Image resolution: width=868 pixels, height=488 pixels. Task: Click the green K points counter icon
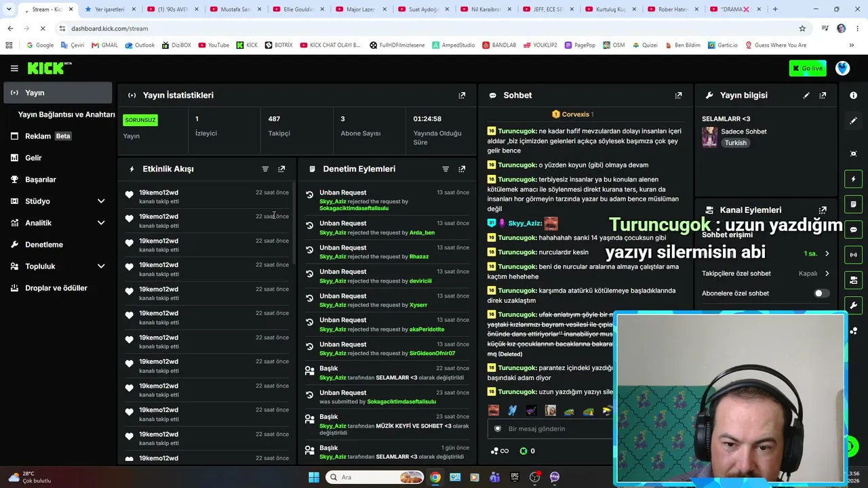(524, 451)
